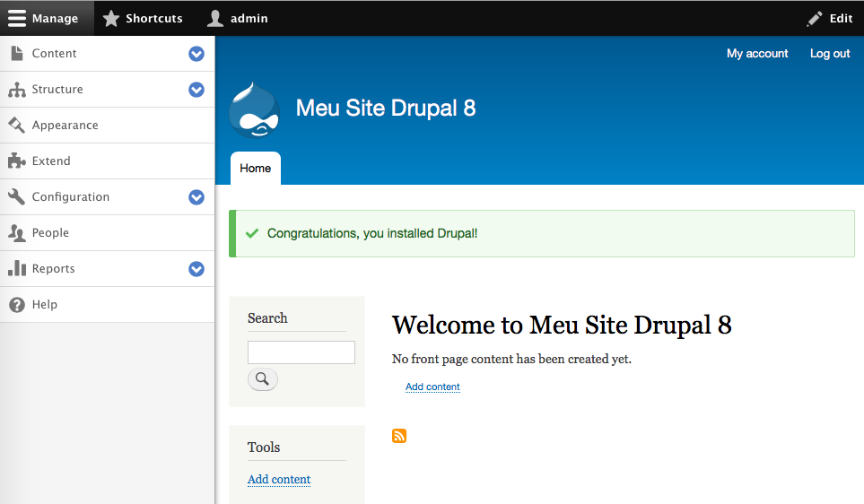Click the hamburger Manage menu icon
Image resolution: width=864 pixels, height=504 pixels.
(x=16, y=18)
